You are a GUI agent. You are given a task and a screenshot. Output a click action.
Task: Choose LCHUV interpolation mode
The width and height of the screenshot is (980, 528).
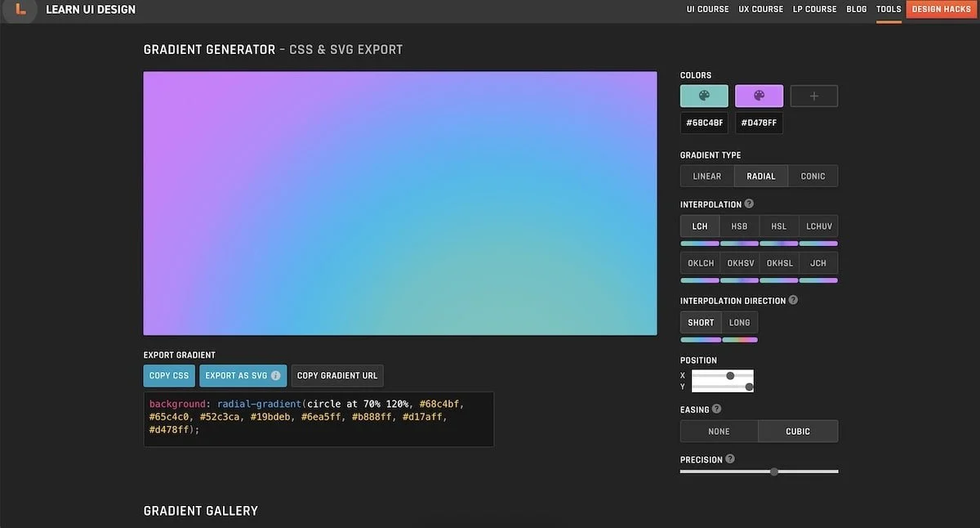(x=818, y=226)
